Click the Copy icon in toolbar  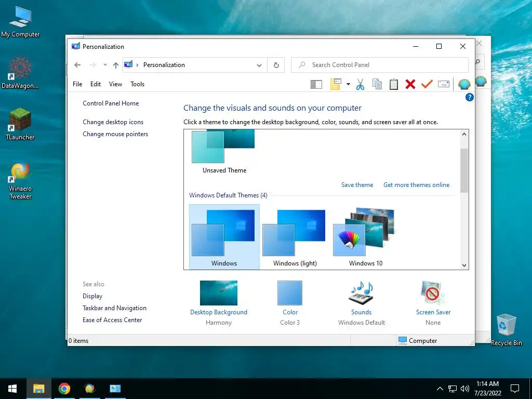(x=377, y=84)
